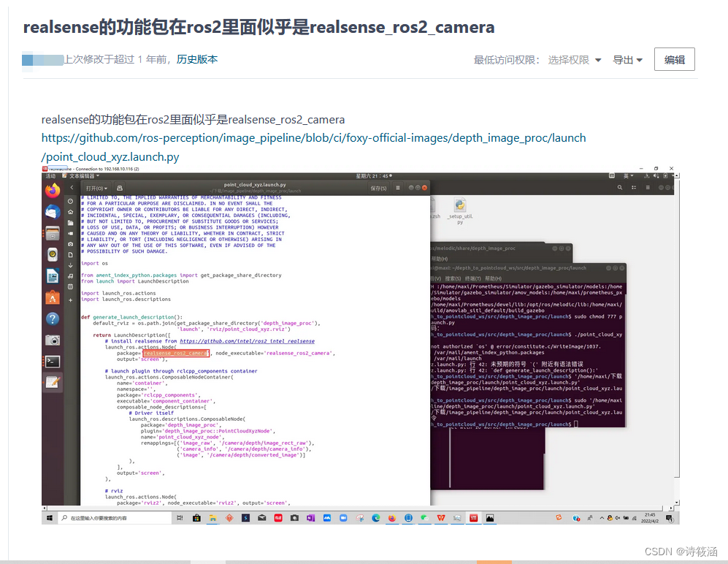728x564 pixels.
Task: Click the ros2_intel_realsense link in code
Action: [247, 341]
